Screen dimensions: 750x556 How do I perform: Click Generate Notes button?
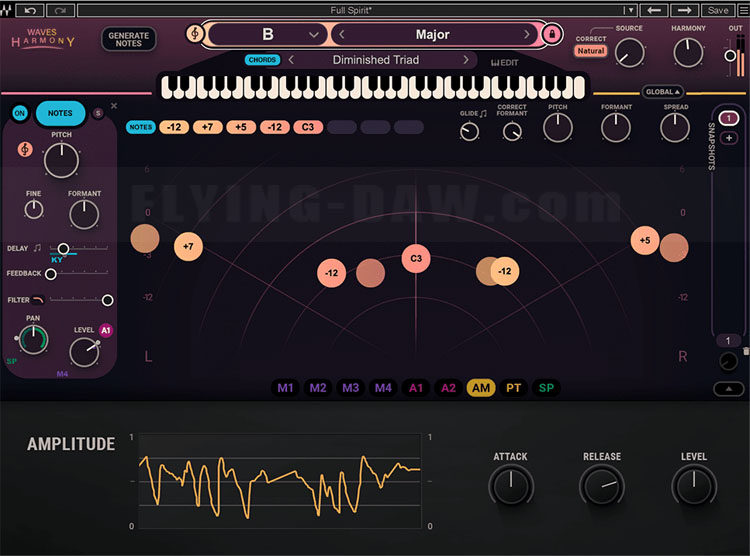click(x=129, y=39)
